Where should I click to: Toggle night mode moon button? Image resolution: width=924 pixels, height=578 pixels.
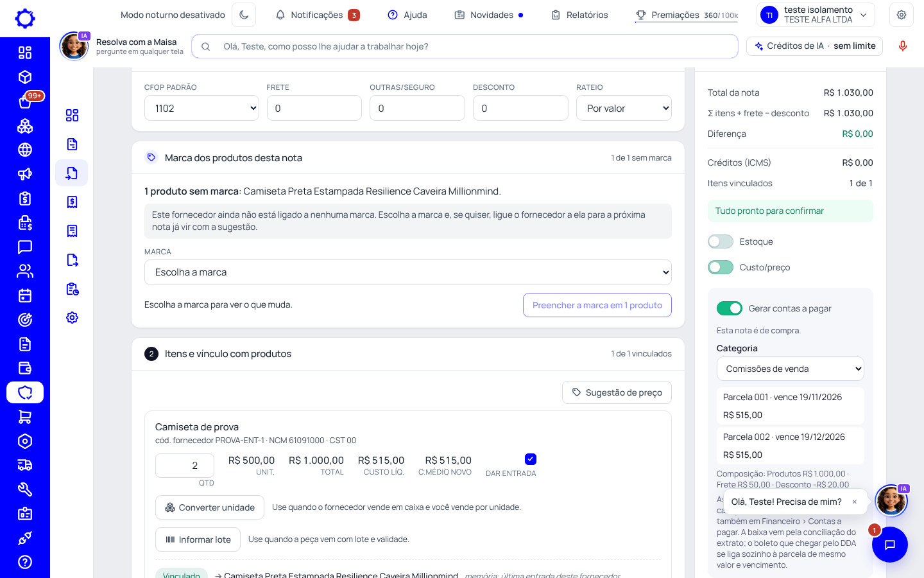coord(244,15)
